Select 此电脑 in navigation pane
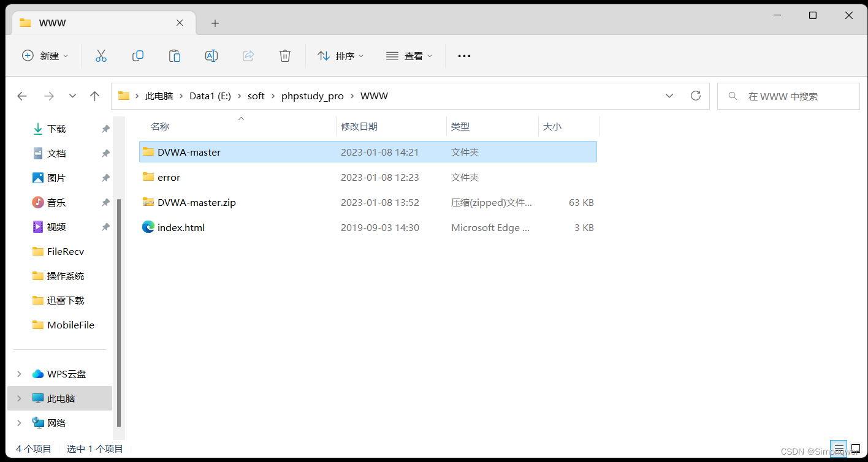The height and width of the screenshot is (462, 868). tap(61, 398)
